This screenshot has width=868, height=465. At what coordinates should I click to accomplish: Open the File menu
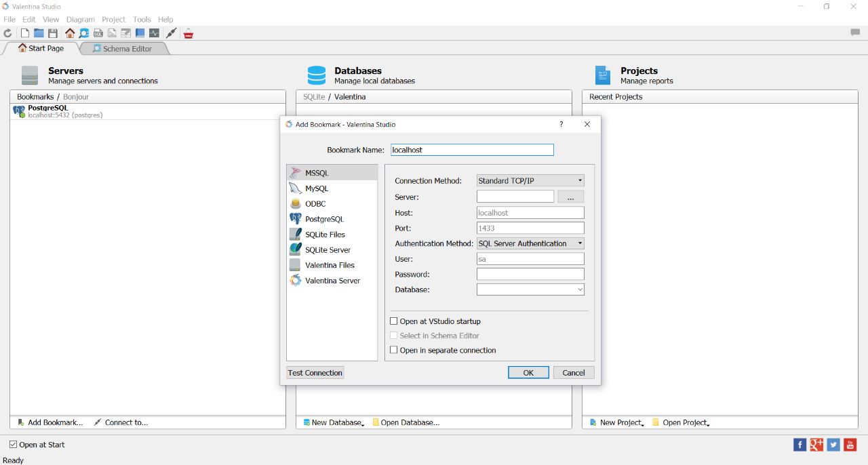9,20
